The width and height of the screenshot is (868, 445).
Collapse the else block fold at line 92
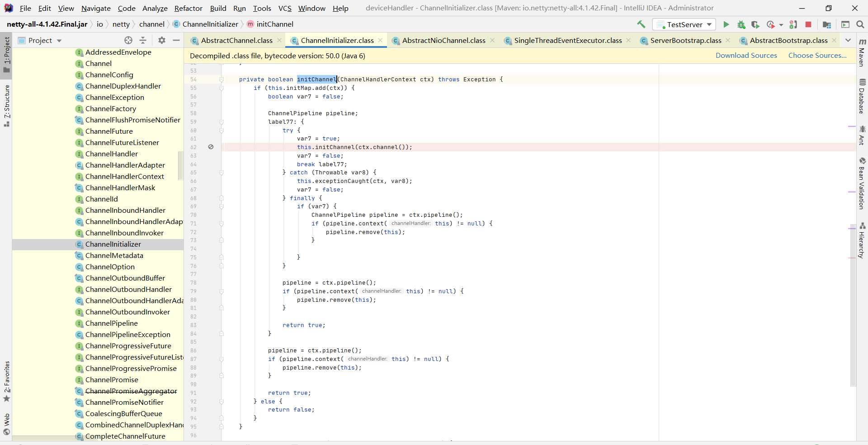(222, 401)
